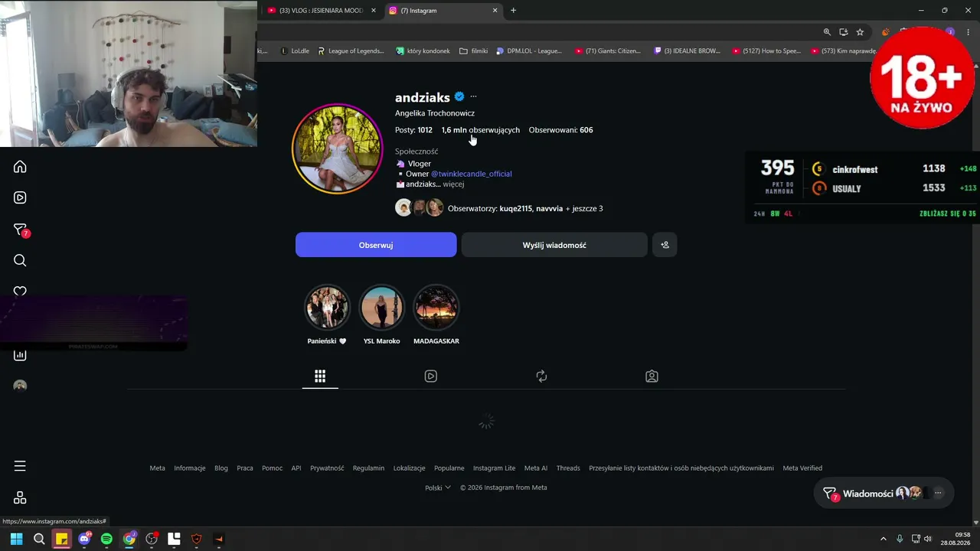Open Windows taskbar search
This screenshot has width=980, height=551.
point(39,539)
